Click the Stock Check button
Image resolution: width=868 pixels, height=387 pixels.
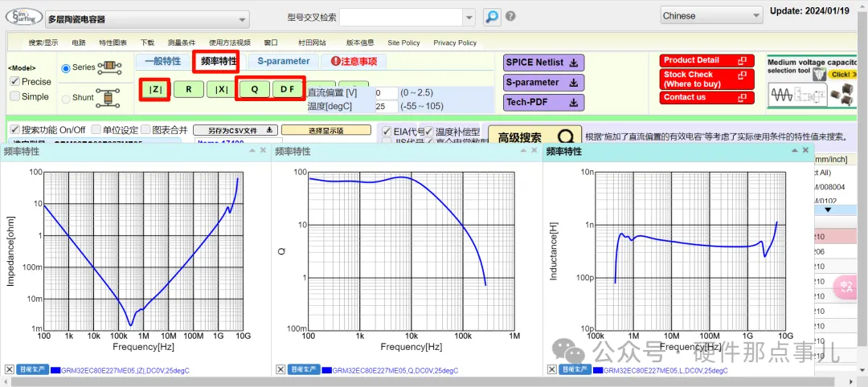point(707,79)
